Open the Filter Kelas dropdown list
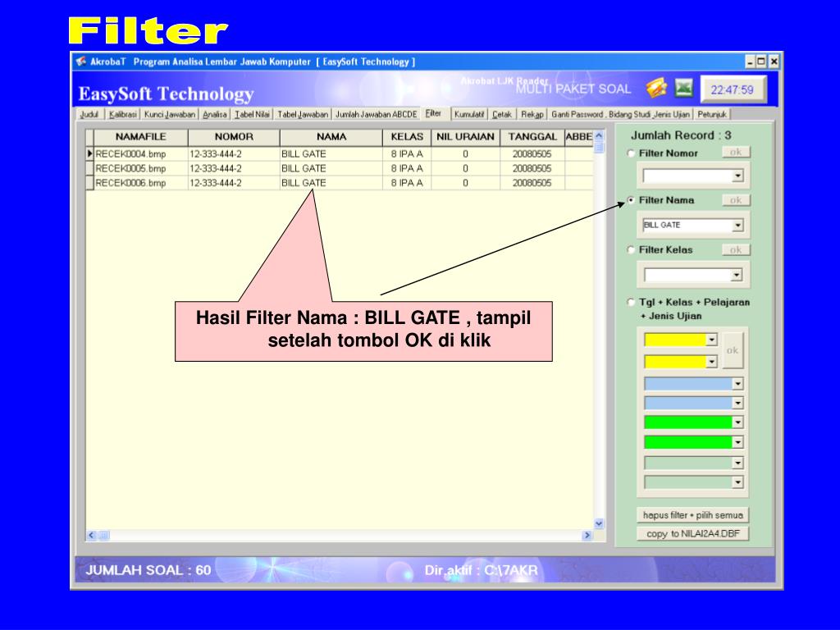This screenshot has width=840, height=630. [x=737, y=276]
